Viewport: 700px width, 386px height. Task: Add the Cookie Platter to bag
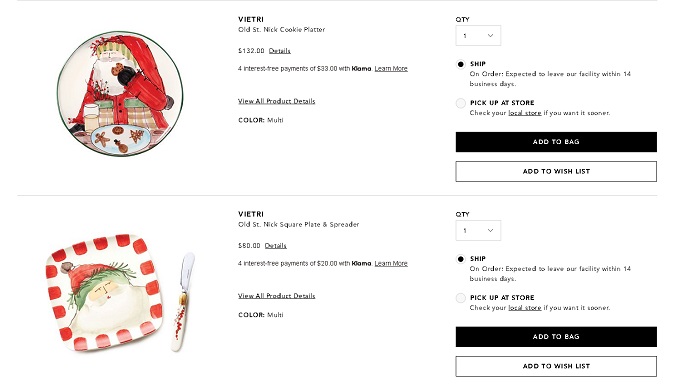(x=556, y=142)
